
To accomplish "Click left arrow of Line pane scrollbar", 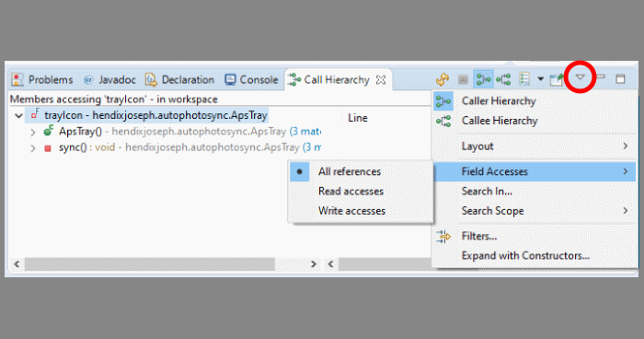I will point(330,264).
